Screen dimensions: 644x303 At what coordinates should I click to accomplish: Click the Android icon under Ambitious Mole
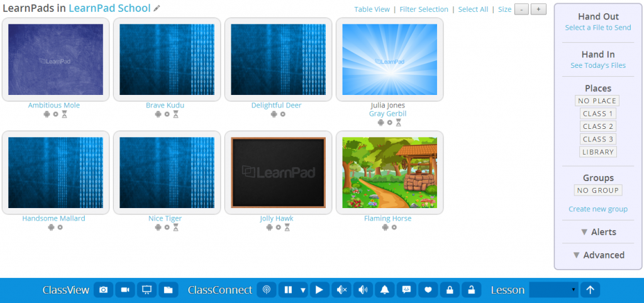coord(47,114)
